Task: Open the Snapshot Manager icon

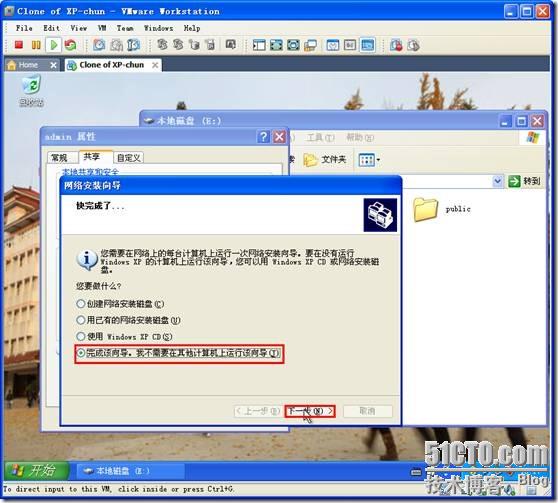Action: coord(133,45)
